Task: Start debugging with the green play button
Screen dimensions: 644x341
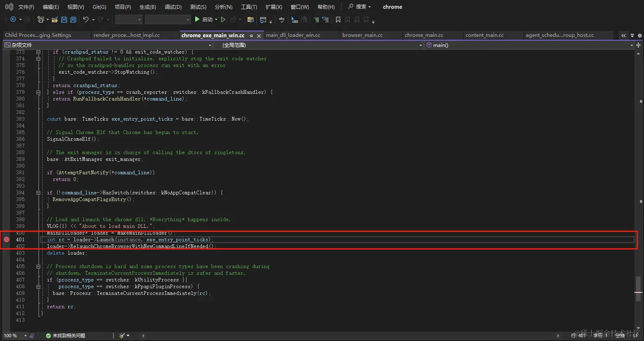Action: coord(197,19)
